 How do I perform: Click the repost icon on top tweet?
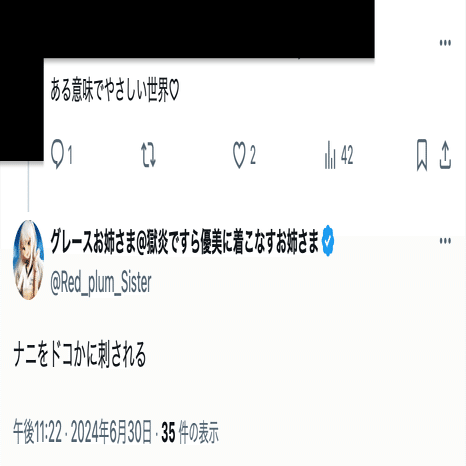click(148, 155)
